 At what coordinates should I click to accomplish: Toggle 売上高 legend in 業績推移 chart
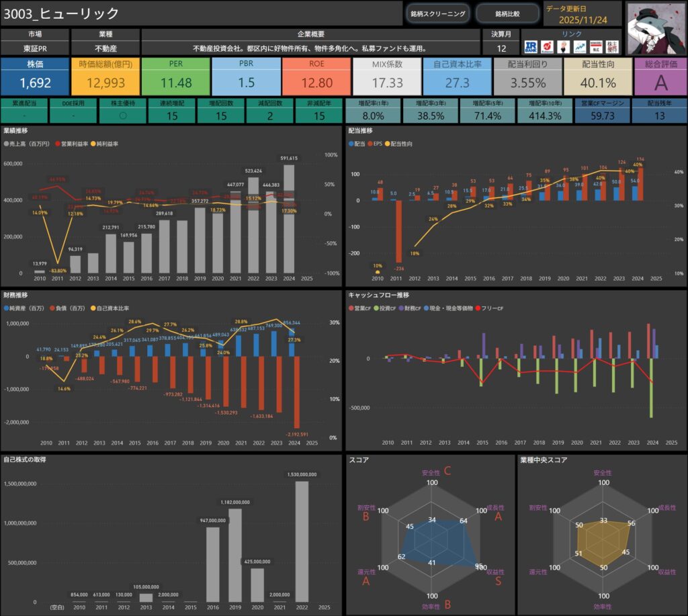click(28, 144)
